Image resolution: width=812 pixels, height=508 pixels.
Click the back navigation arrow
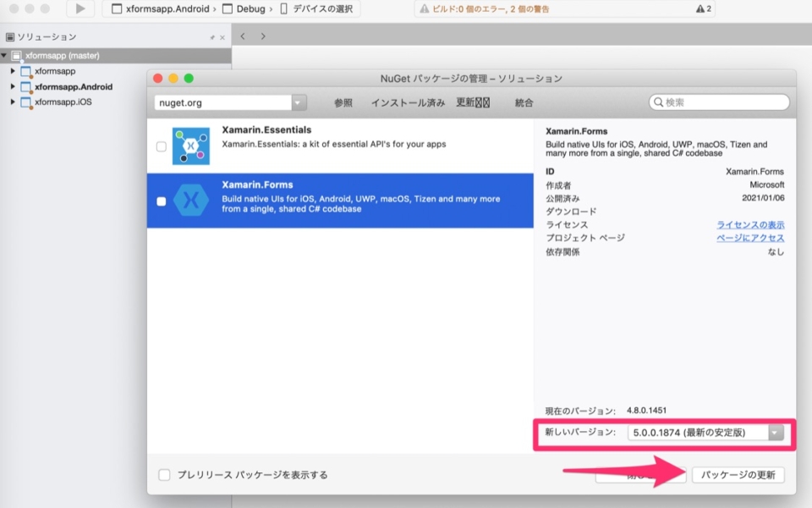(243, 36)
